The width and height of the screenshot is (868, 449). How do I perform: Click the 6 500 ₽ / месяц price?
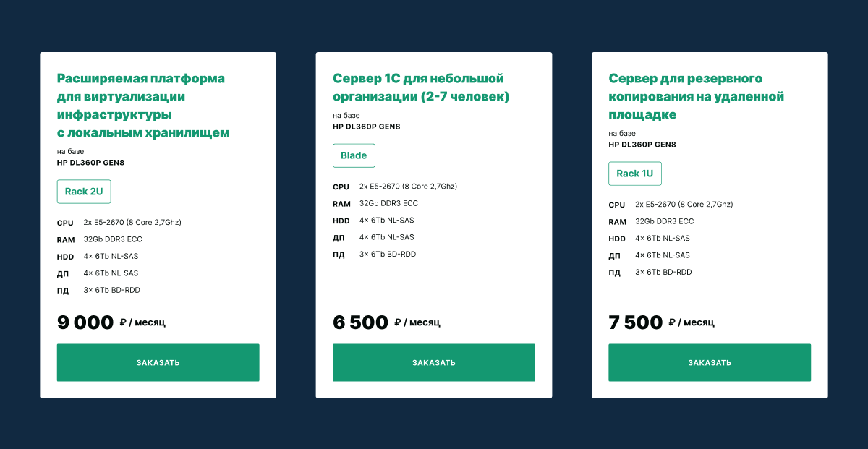386,322
